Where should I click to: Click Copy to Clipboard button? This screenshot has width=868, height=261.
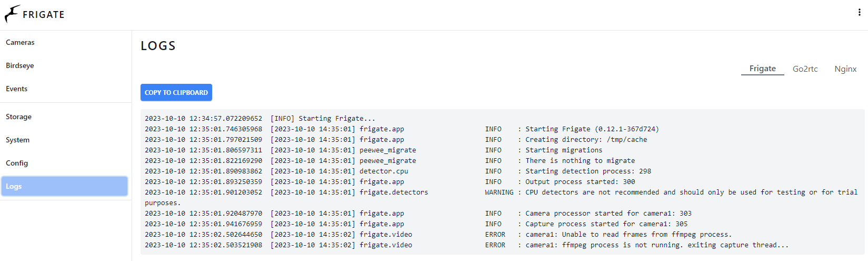176,92
